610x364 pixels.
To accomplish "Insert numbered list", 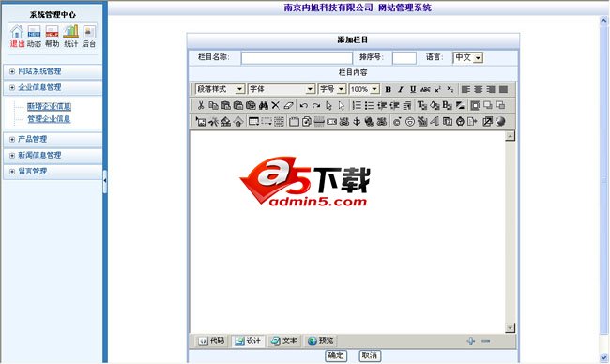I will pyautogui.click(x=357, y=105).
